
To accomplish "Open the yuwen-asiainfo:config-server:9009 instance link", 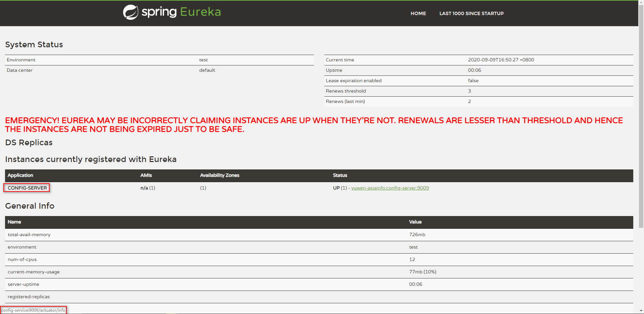I will (390, 188).
